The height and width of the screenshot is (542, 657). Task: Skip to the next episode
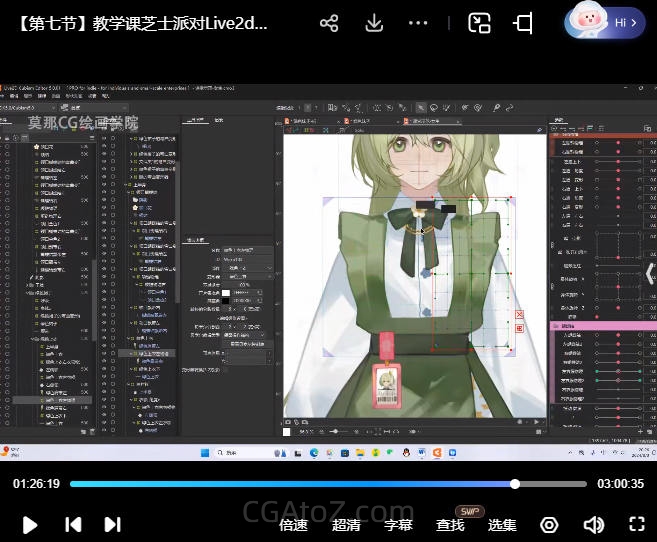point(113,524)
